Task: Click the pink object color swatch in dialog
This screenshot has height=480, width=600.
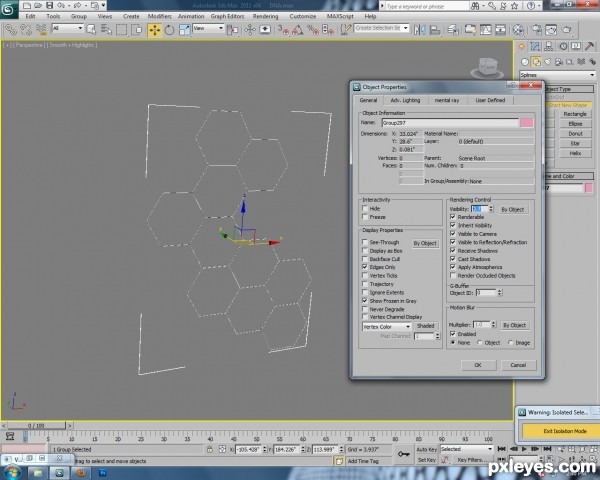Action: pos(527,122)
